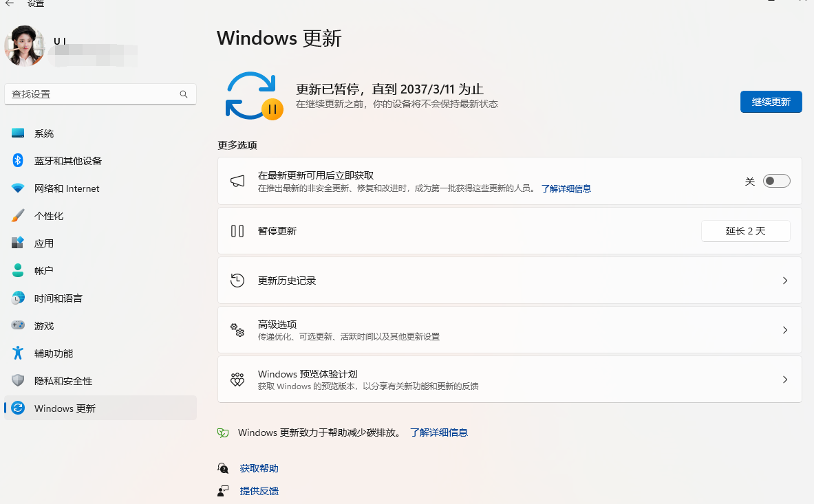Select the 个性化 category

100,216
